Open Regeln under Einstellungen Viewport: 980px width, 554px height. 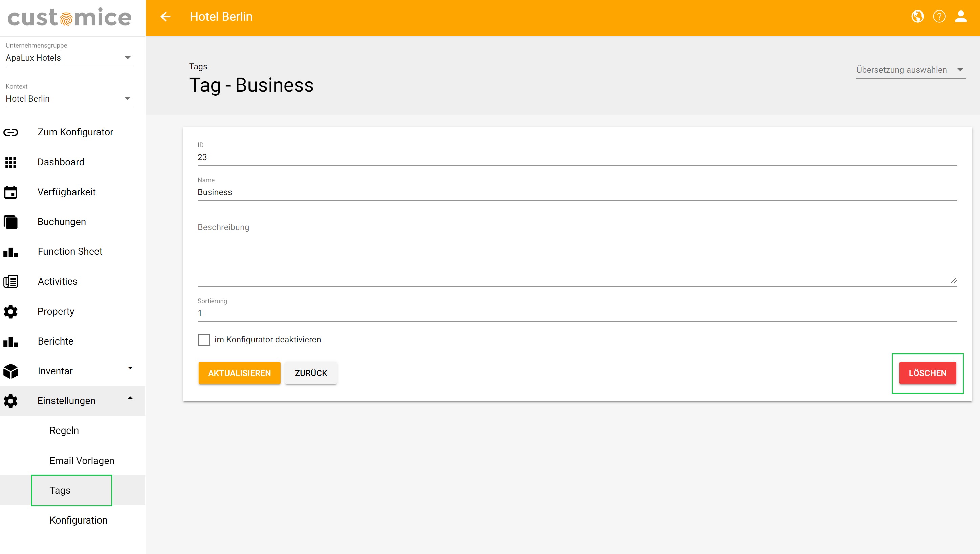coord(64,431)
